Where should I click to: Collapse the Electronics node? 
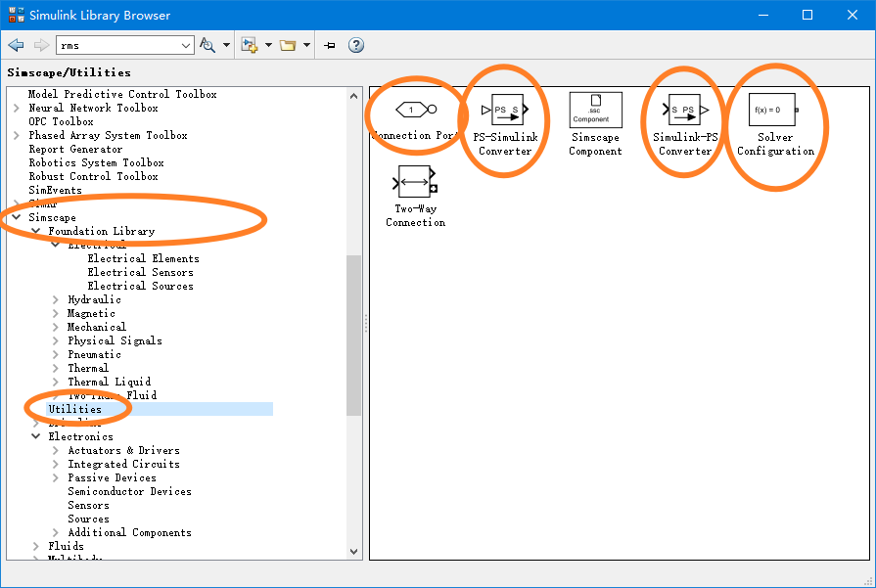tap(36, 436)
